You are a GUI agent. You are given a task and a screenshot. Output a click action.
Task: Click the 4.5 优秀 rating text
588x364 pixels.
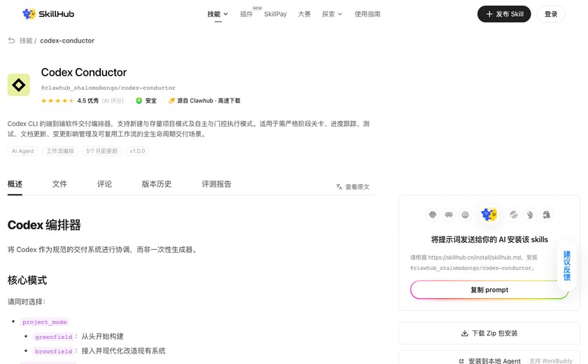88,101
